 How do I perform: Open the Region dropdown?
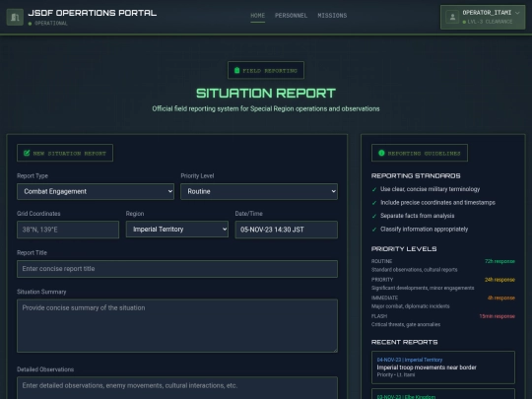176,230
